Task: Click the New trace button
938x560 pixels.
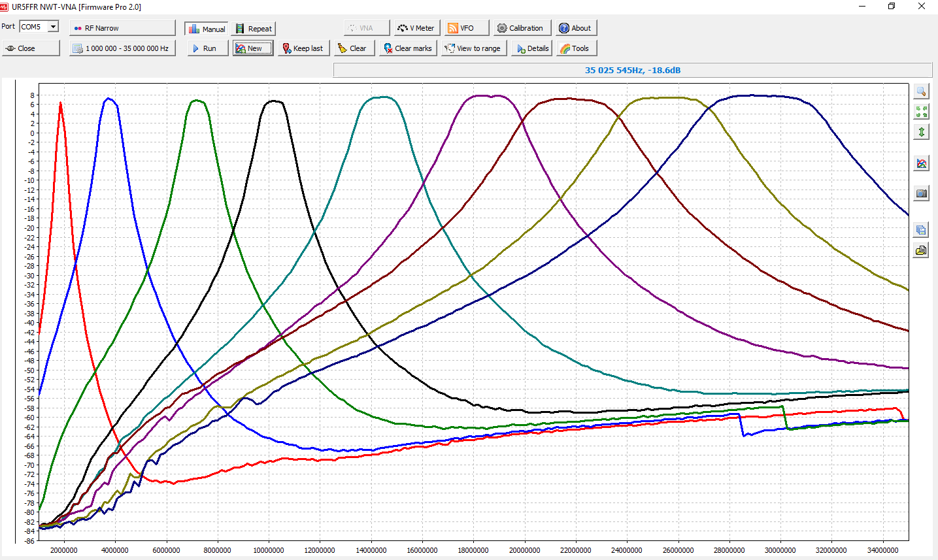Action: [253, 48]
